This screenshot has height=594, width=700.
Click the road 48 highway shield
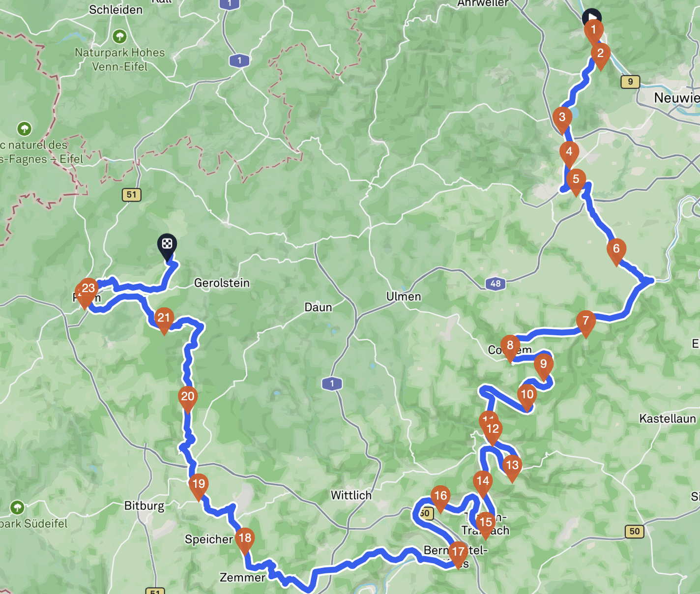click(x=496, y=283)
